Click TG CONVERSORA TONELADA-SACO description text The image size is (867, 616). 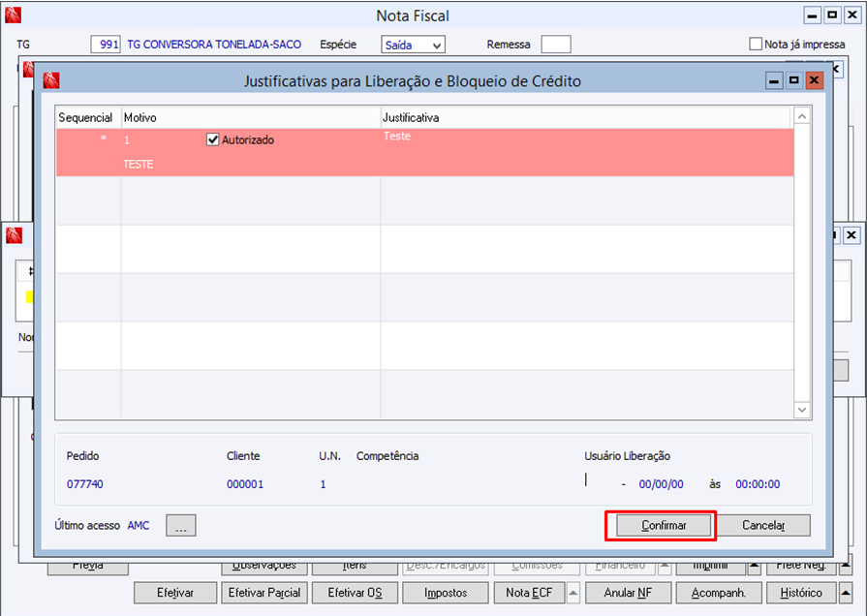(214, 45)
